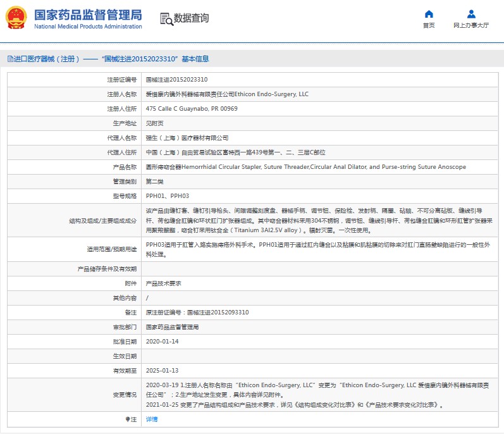Click the 生产地址 row label

point(125,123)
